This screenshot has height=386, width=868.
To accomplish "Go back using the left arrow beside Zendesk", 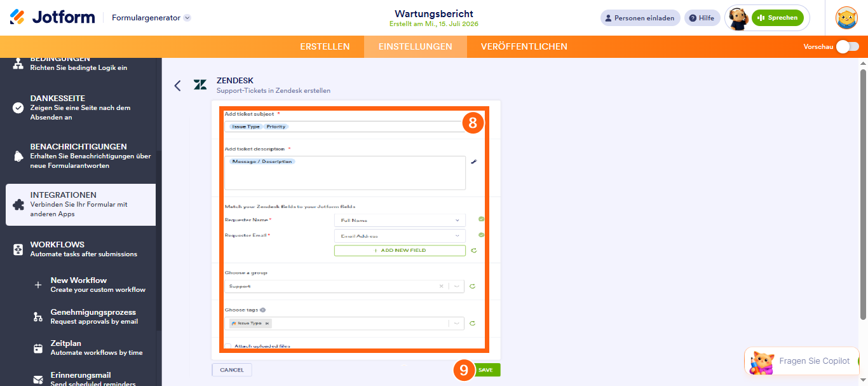I will pyautogui.click(x=177, y=86).
